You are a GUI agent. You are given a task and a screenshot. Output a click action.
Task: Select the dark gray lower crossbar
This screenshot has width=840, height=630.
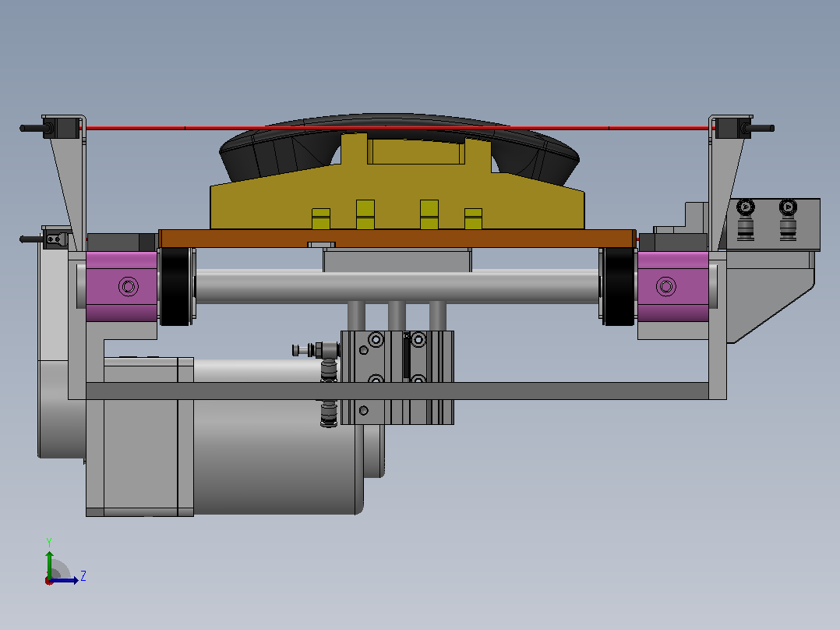[397, 391]
